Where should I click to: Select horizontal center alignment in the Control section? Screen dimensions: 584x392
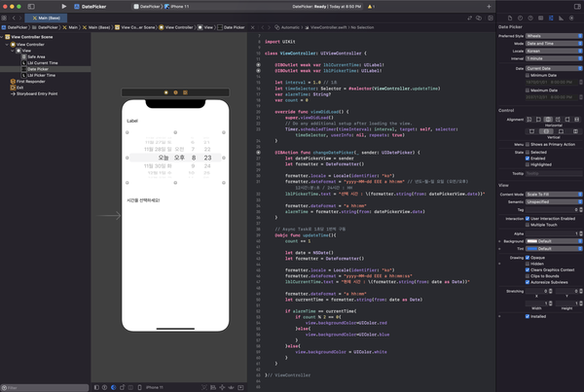(x=548, y=120)
